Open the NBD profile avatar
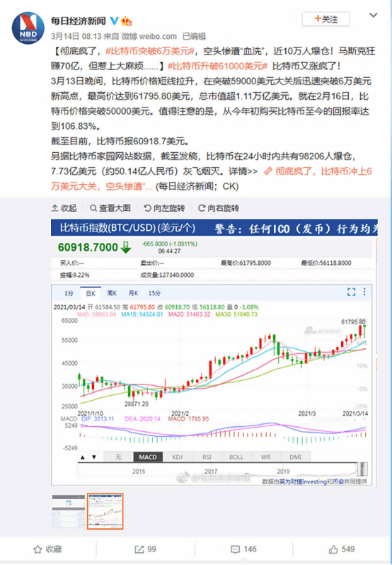Viewport: 392px width, 565px height. (28, 28)
